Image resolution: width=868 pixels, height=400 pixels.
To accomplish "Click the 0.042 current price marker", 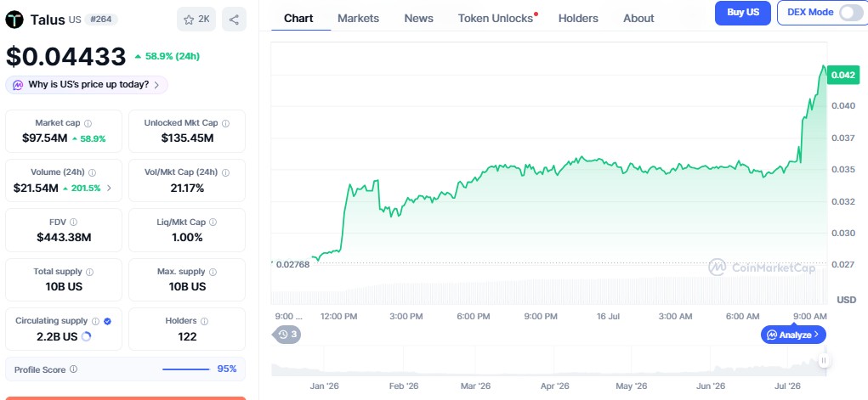I will click(843, 76).
